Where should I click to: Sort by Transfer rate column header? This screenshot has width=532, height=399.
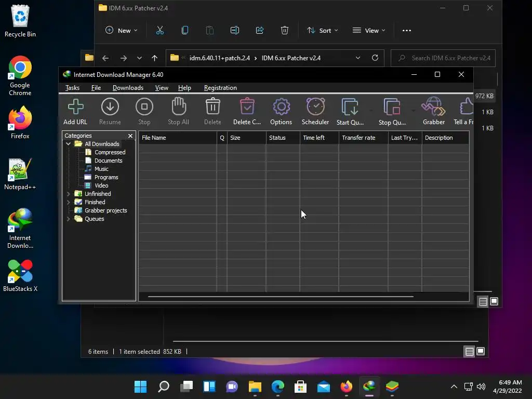(363, 138)
